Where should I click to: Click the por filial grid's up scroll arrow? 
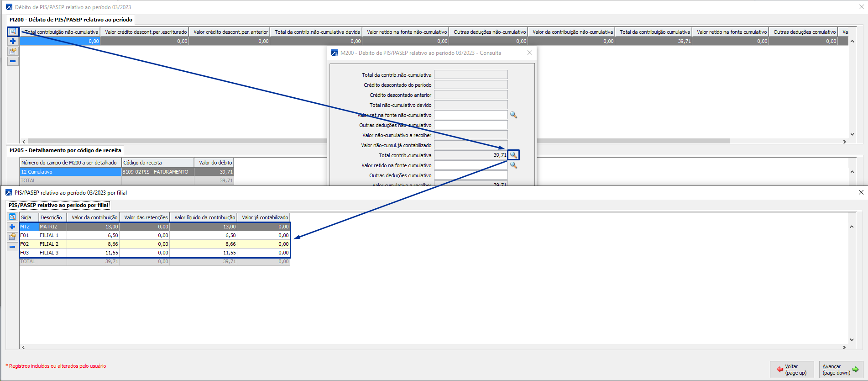tap(852, 227)
